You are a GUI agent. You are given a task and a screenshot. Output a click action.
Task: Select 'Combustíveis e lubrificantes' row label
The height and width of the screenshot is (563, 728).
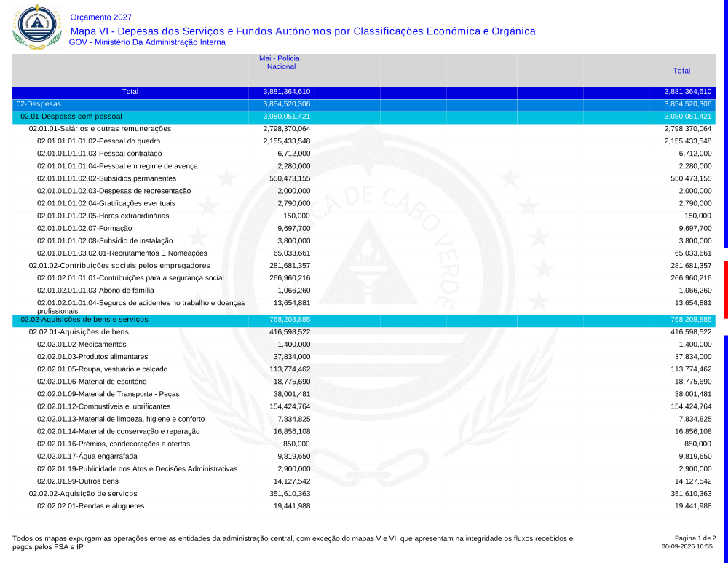(103, 407)
